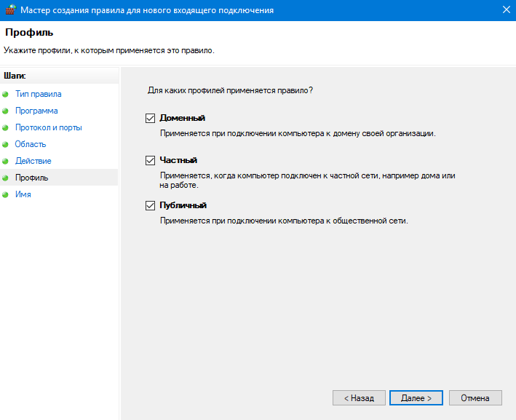
Task: Click the firewall icon in the title bar
Action: [x=9, y=9]
